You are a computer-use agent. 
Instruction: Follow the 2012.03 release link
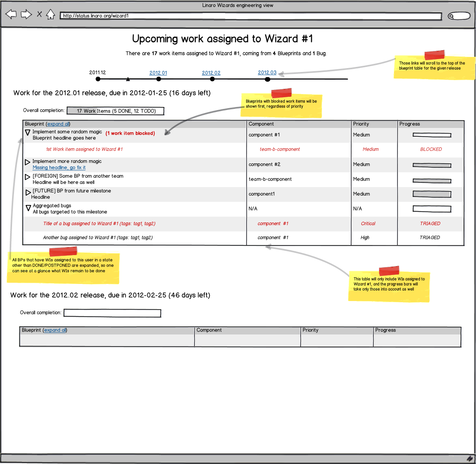point(267,73)
